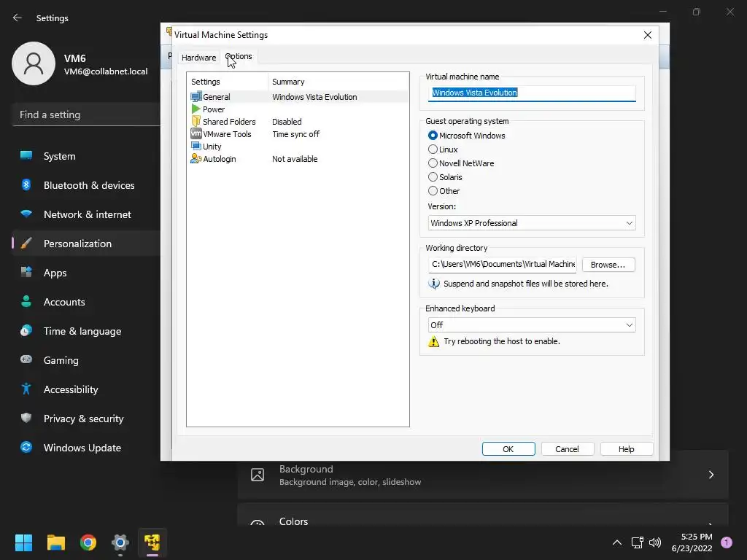The height and width of the screenshot is (560, 747).
Task: Click the Autologin key icon
Action: tap(196, 158)
